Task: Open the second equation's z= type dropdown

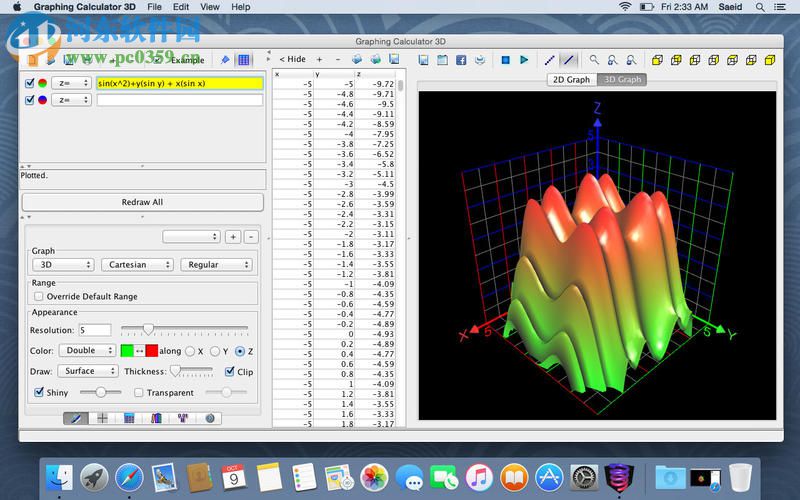Action: (x=71, y=100)
